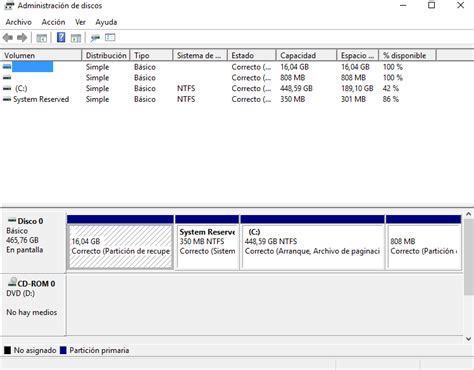Sort by the Tipo column header
The image size is (474, 370).
(152, 55)
